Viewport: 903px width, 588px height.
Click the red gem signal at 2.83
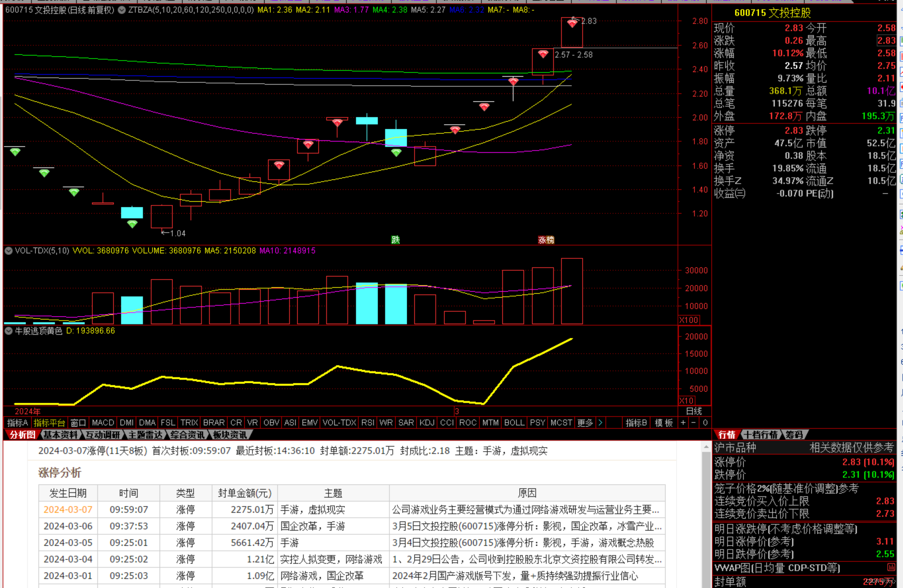coord(572,23)
